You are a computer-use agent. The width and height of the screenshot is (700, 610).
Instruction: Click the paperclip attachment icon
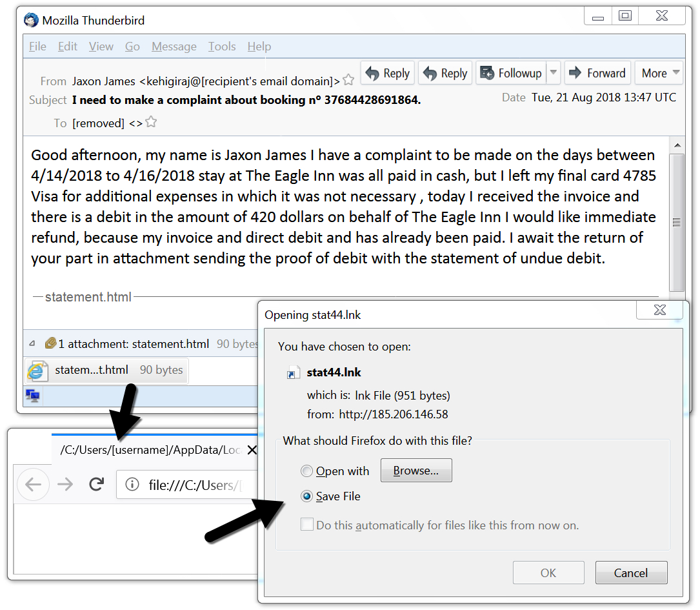click(50, 343)
